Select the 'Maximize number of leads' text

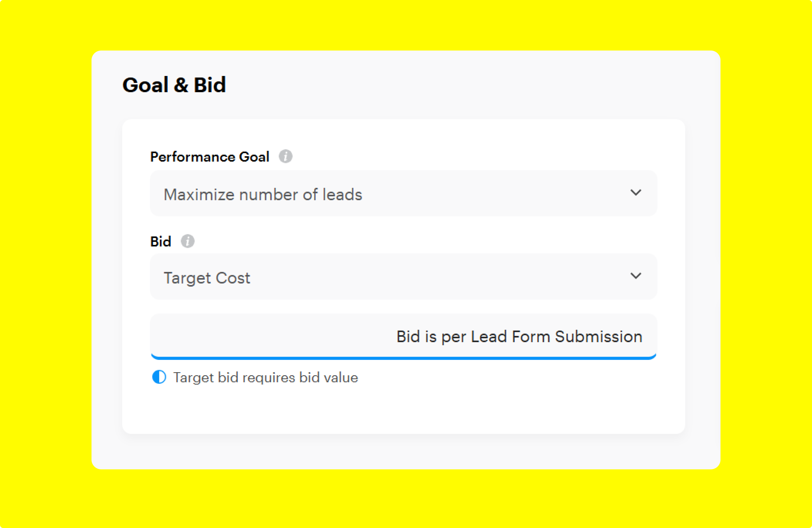point(263,195)
